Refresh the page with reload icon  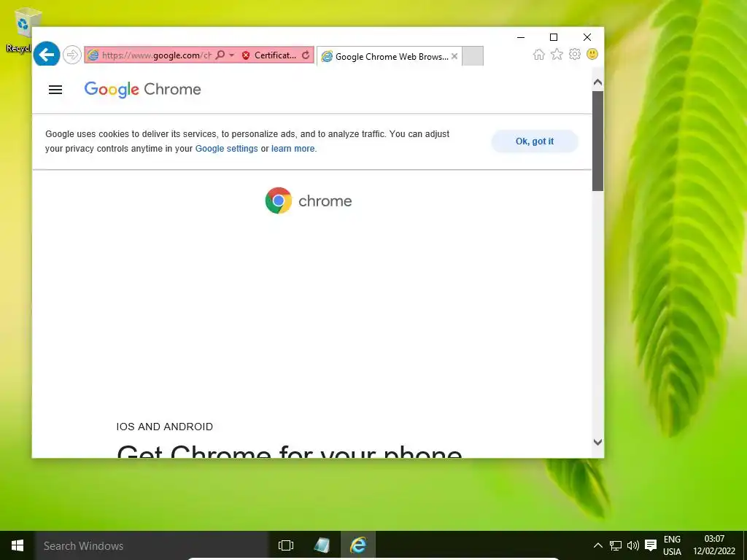[306, 55]
